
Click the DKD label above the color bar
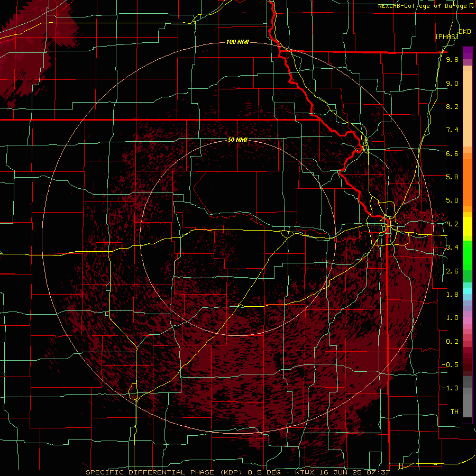click(x=465, y=32)
